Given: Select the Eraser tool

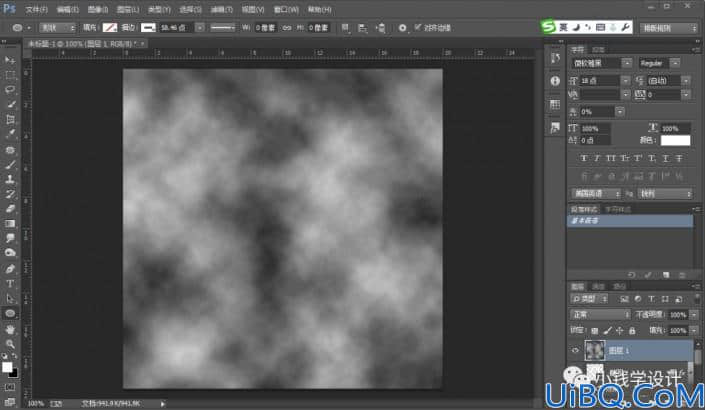Looking at the screenshot, I should pos(10,209).
